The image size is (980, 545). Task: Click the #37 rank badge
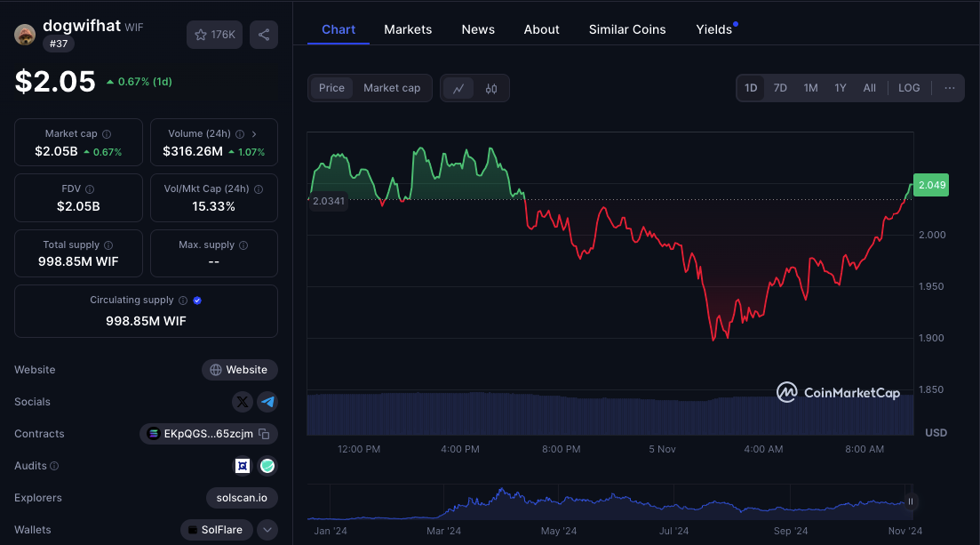(x=59, y=44)
